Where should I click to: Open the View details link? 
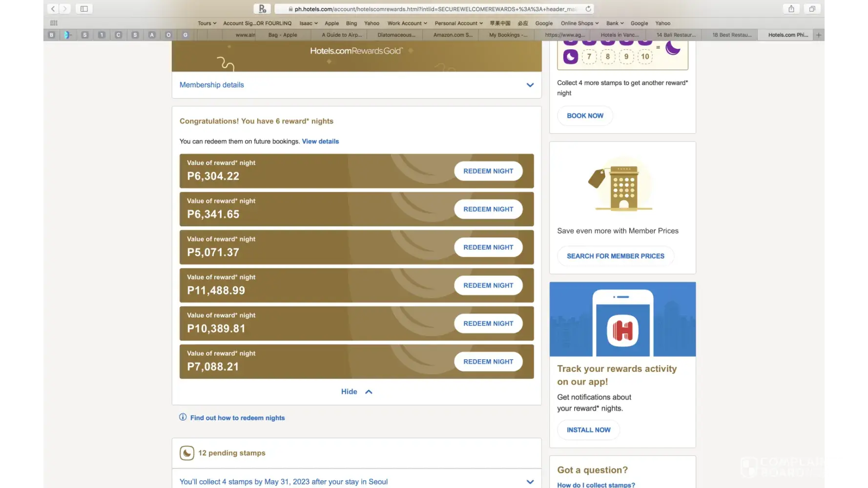(x=320, y=142)
